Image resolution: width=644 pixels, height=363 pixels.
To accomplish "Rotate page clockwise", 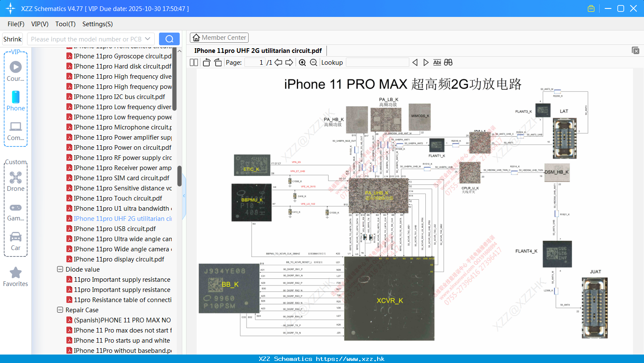I will pos(218,62).
